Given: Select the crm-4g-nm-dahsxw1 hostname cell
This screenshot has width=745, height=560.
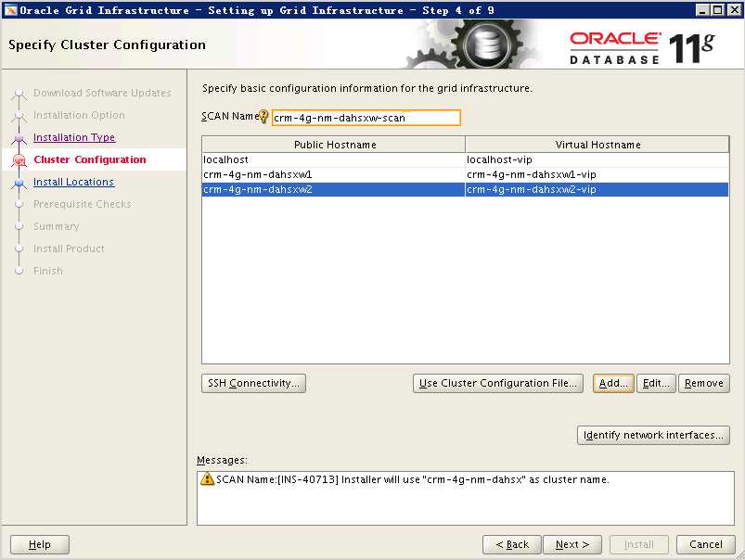Looking at the screenshot, I should [334, 174].
